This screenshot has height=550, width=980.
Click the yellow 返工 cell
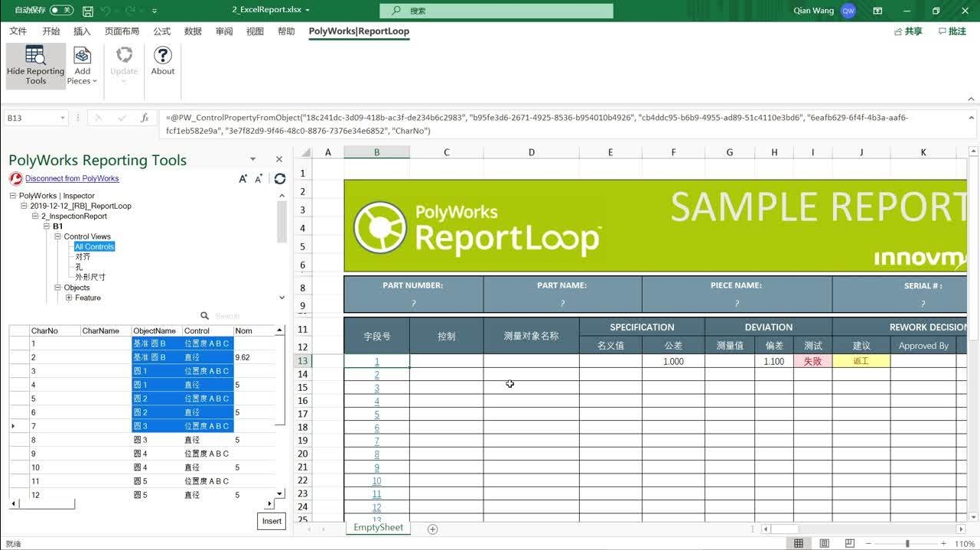tap(861, 361)
